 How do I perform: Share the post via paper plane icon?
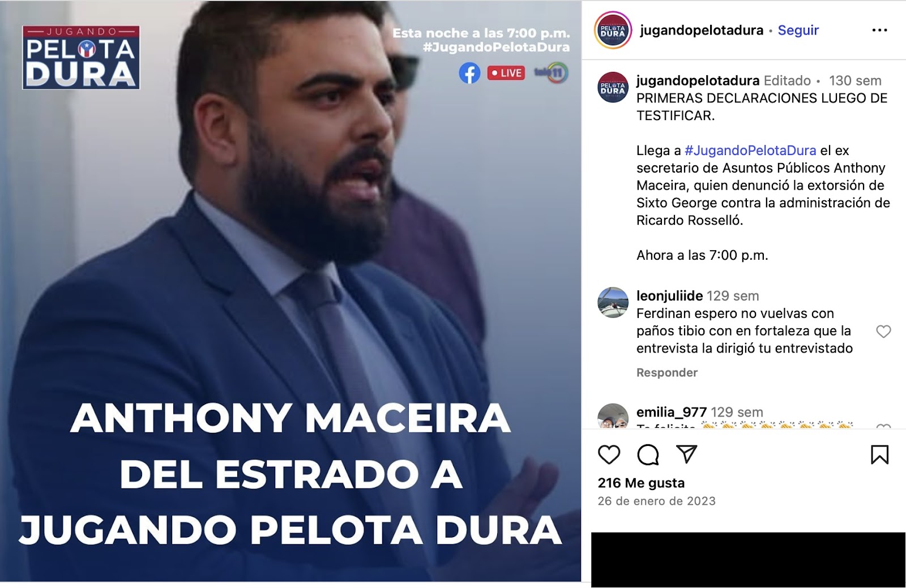[686, 454]
